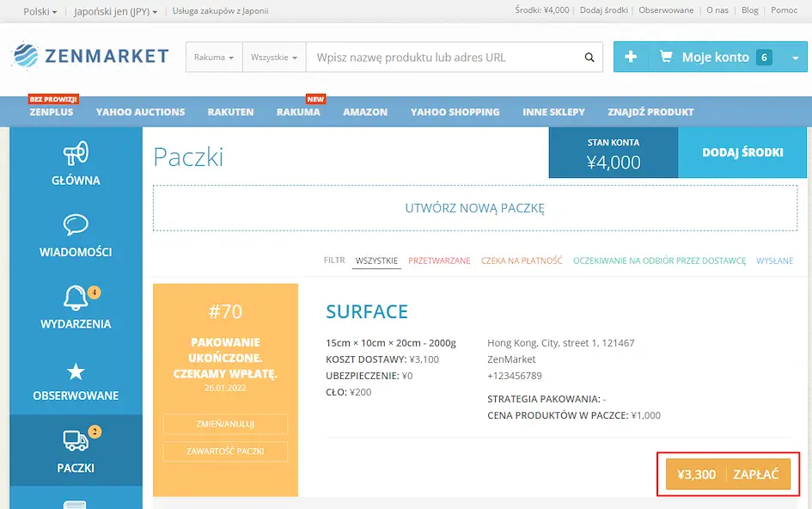Click the badge 2 on Paczki
The height and width of the screenshot is (509, 812).
[95, 432]
